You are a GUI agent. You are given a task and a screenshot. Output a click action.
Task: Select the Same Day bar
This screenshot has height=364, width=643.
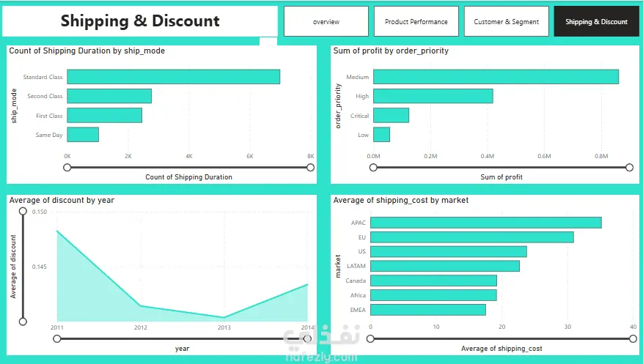pos(83,135)
